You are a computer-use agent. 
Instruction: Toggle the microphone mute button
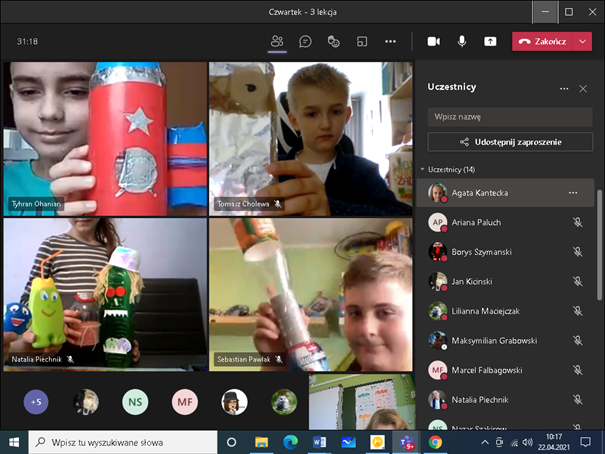point(462,41)
